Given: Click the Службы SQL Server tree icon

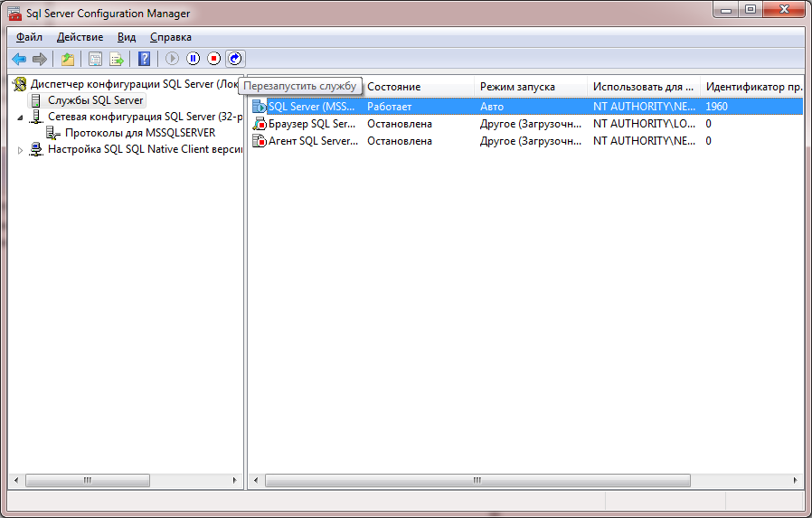Looking at the screenshot, I should pos(36,100).
